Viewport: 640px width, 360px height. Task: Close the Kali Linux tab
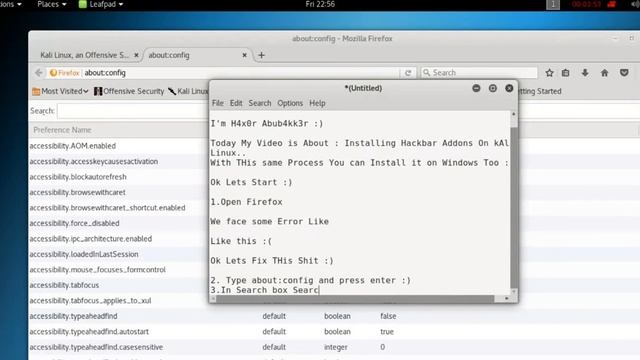pos(136,55)
